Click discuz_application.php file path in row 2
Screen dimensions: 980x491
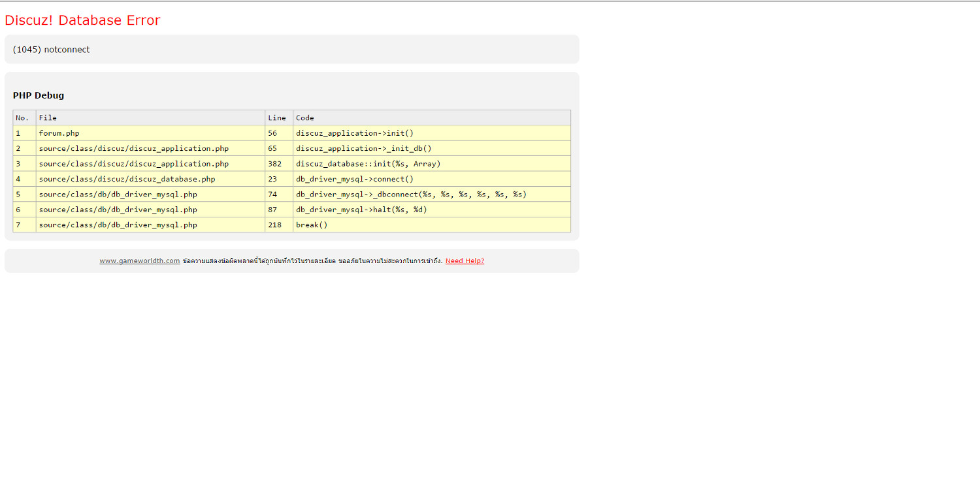click(150, 148)
